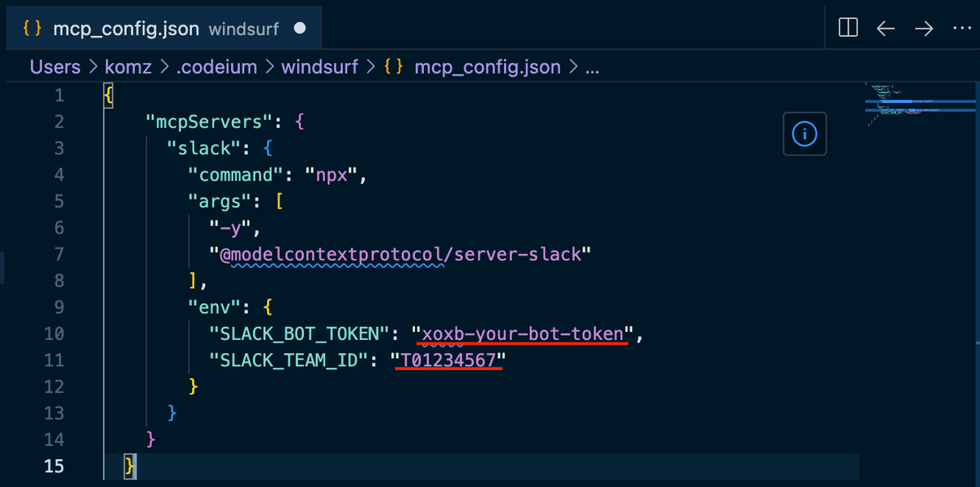Viewport: 980px width, 487px height.
Task: Expand the trailing "..." symbol breadcrumb
Action: [x=595, y=66]
